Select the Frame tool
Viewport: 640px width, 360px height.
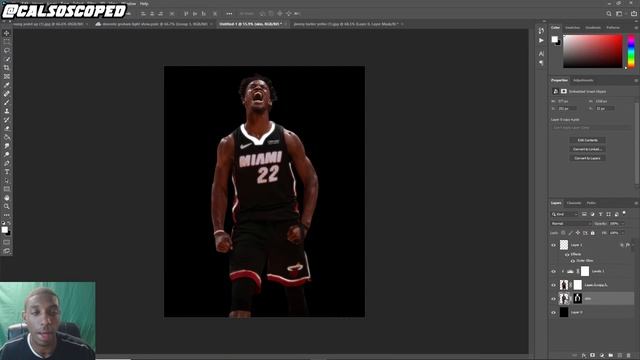click(x=7, y=76)
